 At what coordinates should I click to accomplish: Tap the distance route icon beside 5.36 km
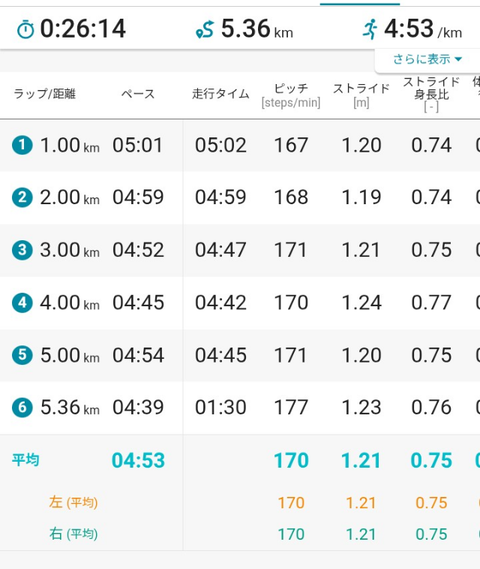[x=205, y=29]
